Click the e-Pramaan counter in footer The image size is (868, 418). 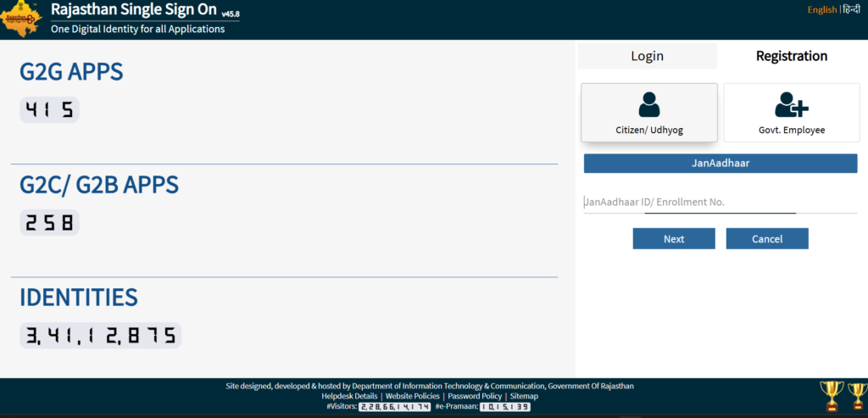pos(505,407)
